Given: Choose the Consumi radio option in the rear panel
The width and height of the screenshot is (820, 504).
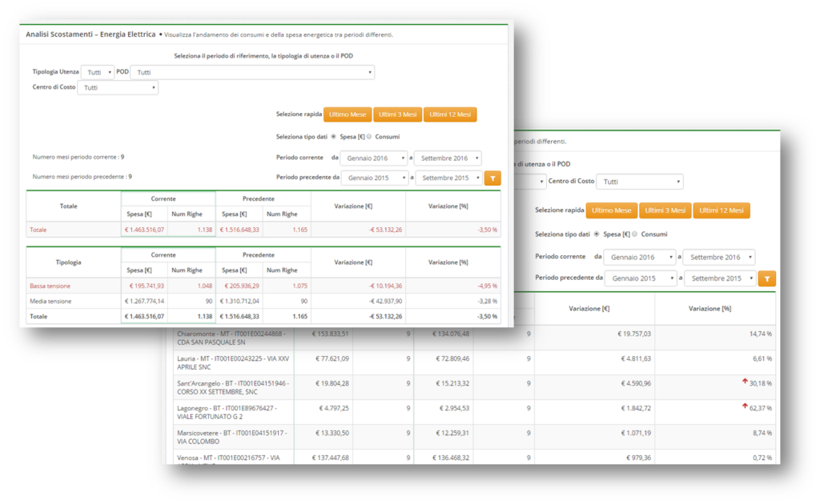Looking at the screenshot, I should [635, 234].
